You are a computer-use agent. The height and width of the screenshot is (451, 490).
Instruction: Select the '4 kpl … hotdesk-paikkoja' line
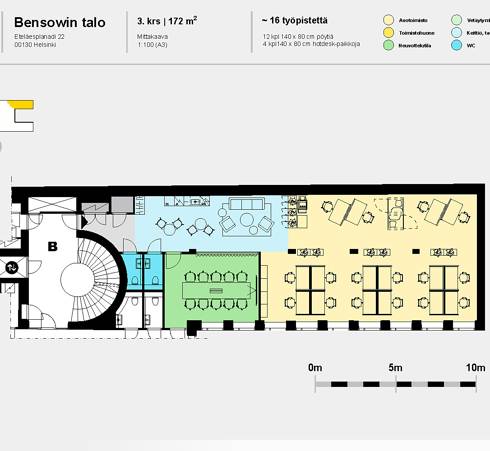pyautogui.click(x=311, y=44)
